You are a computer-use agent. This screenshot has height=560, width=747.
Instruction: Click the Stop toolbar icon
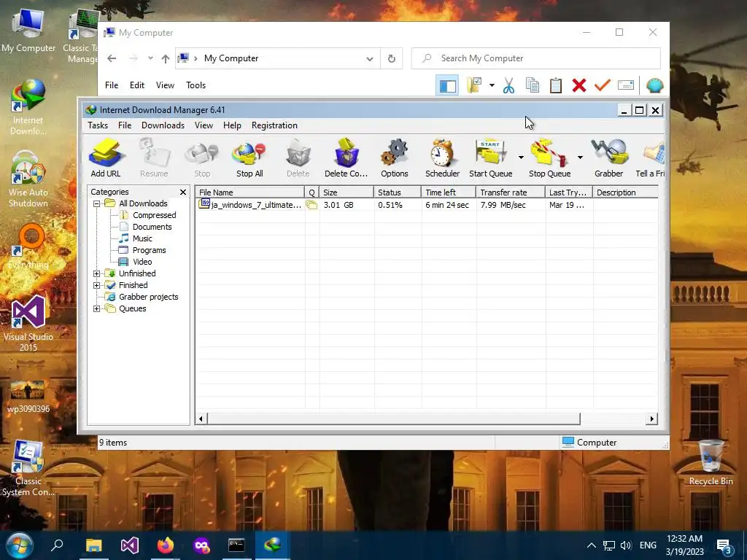tap(202, 157)
